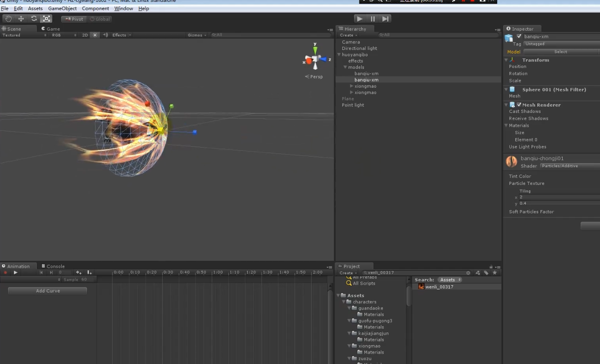Click the scene orientation gizmo

click(x=315, y=57)
